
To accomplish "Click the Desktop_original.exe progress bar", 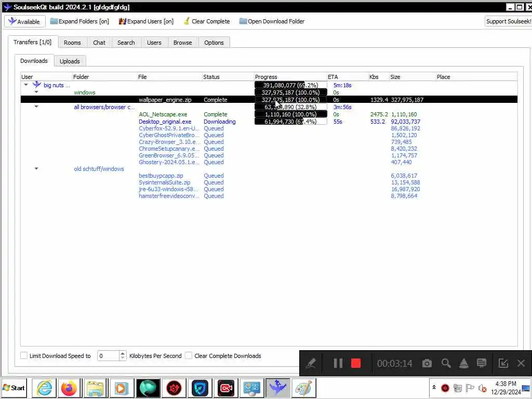I will pos(291,122).
